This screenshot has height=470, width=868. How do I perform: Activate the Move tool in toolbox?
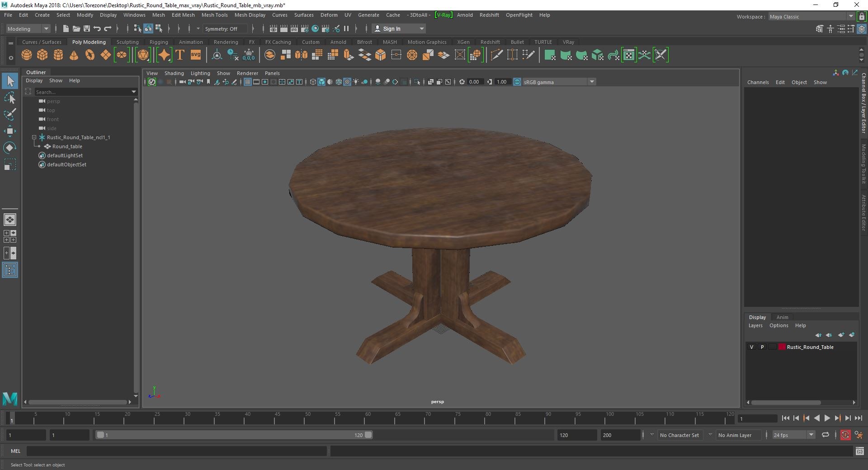pyautogui.click(x=10, y=131)
